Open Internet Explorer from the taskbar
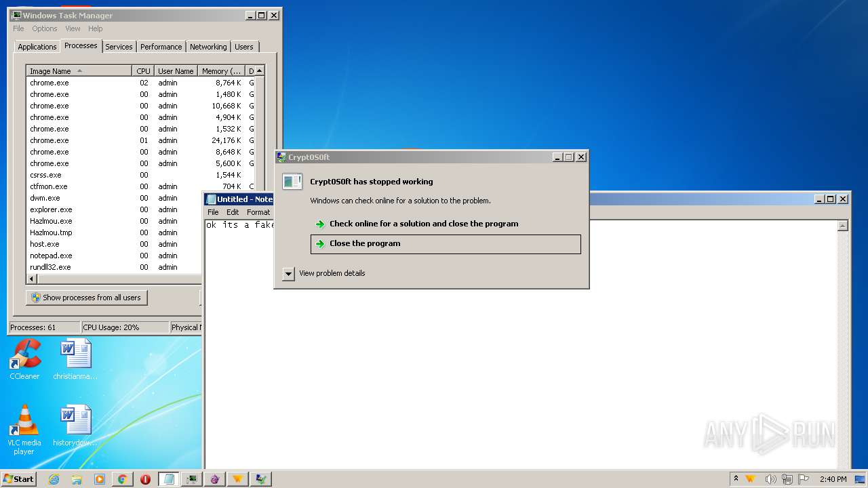 (54, 479)
